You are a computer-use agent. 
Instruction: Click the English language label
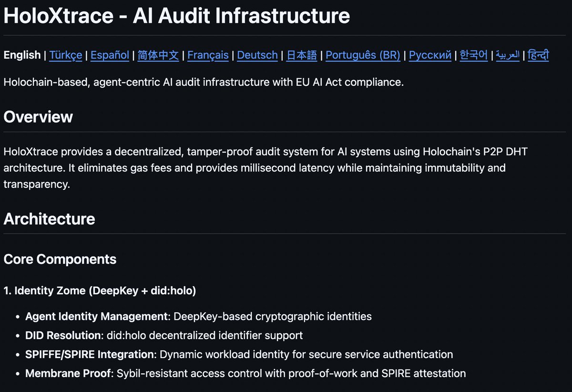click(x=21, y=55)
